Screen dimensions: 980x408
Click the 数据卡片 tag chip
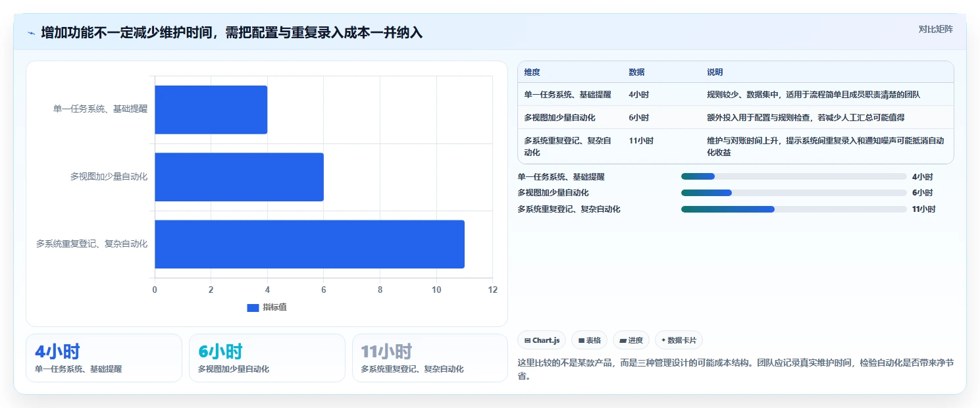(679, 340)
